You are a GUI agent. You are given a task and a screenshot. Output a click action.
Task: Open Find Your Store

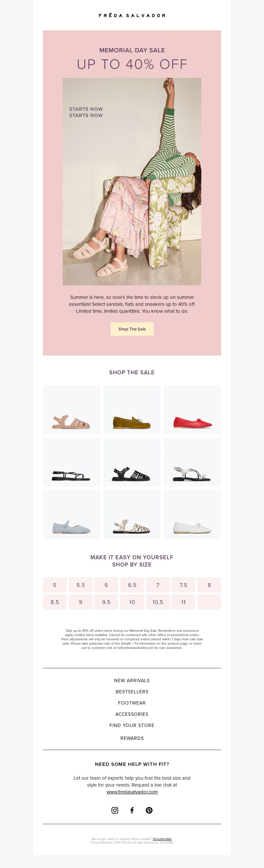[x=132, y=725]
